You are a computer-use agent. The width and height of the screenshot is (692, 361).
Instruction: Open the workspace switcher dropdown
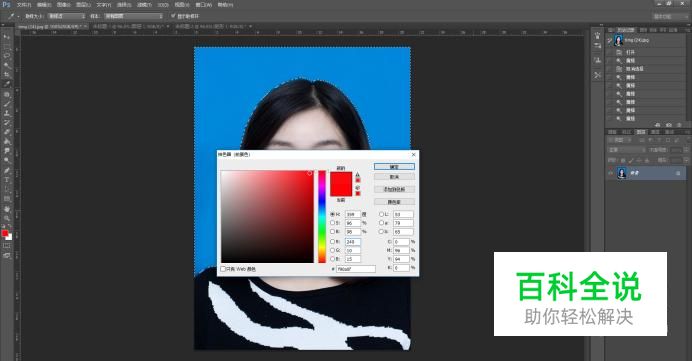click(670, 16)
